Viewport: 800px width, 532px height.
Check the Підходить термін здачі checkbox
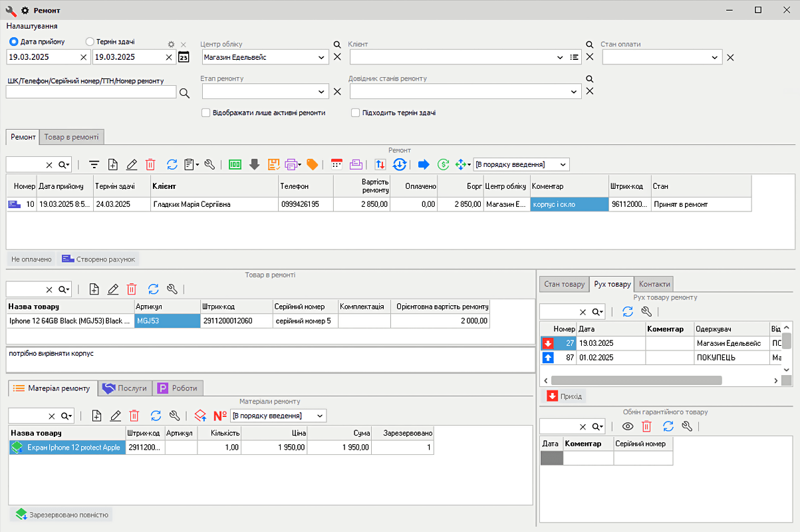click(356, 113)
